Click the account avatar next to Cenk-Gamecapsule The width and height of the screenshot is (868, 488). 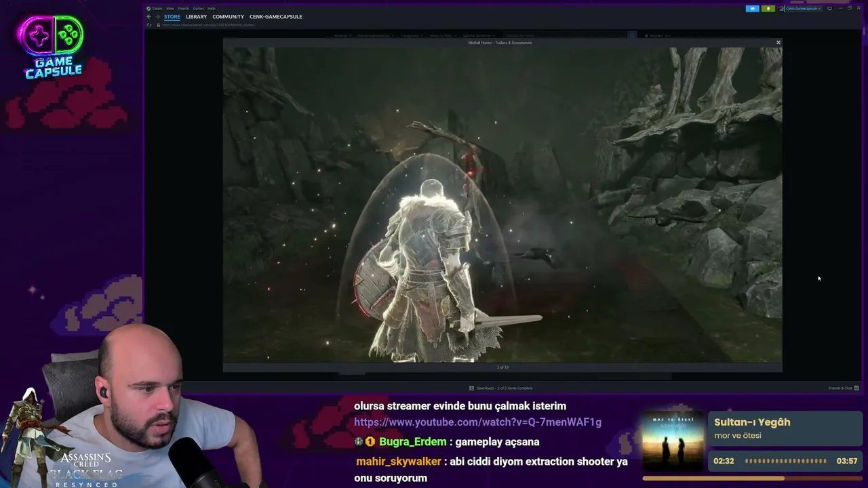point(782,9)
